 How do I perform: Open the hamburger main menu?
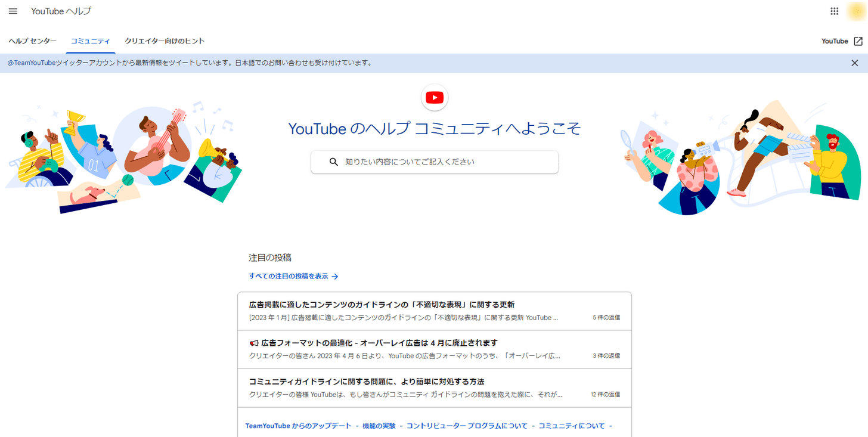(13, 11)
